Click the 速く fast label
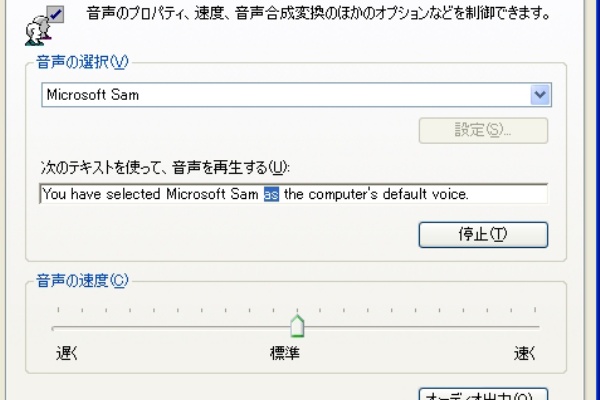Viewport: 600px width, 400px height. tap(525, 353)
